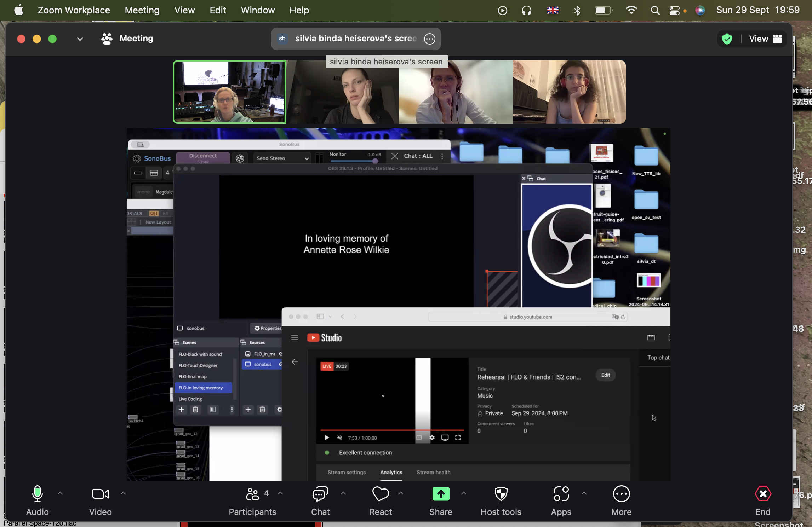Mute microphone with Audio button
Viewport: 812px width, 527px height.
37,494
